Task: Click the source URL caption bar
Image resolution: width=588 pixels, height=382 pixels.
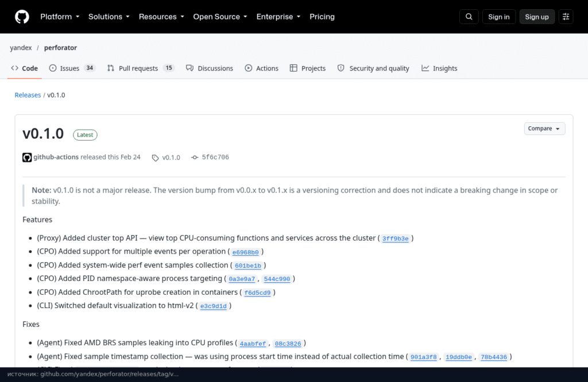Action: [x=294, y=374]
